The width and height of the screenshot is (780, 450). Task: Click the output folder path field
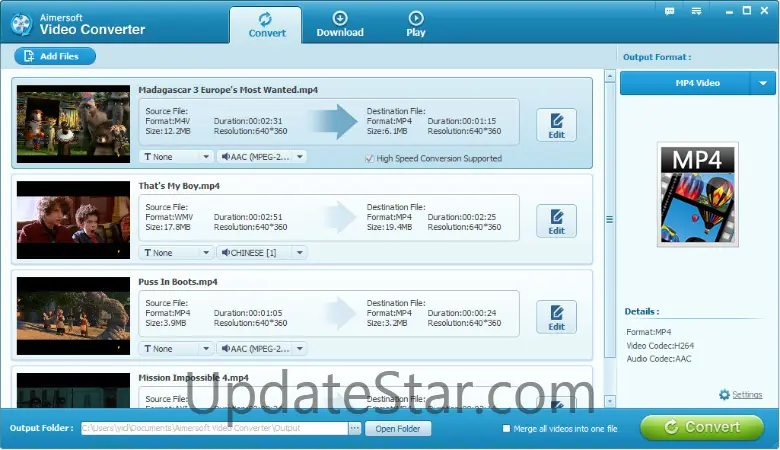click(214, 428)
